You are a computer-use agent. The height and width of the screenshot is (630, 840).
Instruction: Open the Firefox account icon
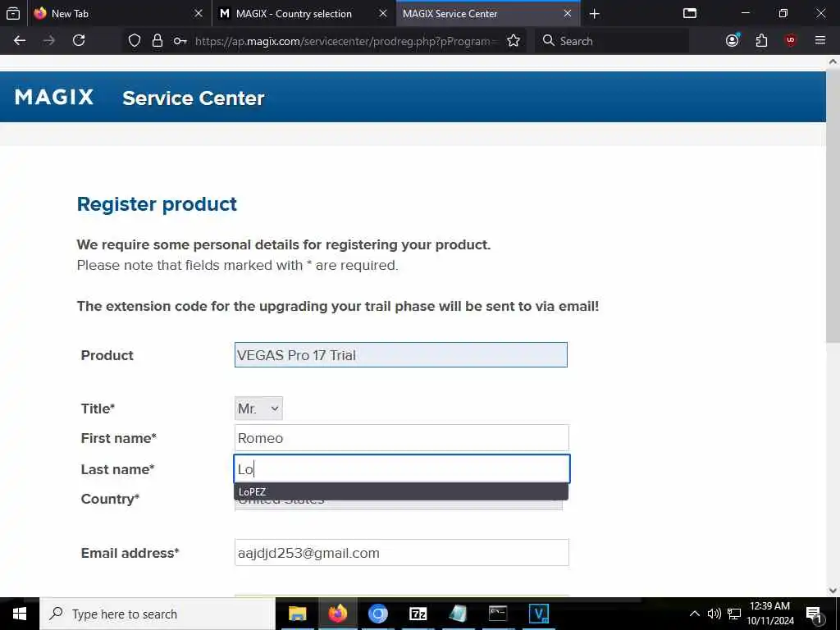(733, 41)
